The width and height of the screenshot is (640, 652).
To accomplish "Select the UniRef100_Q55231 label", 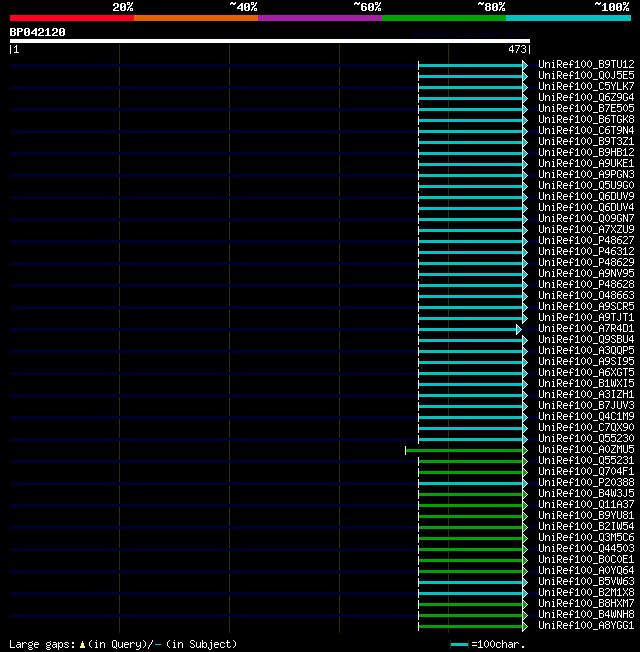I will pyautogui.click(x=586, y=460).
